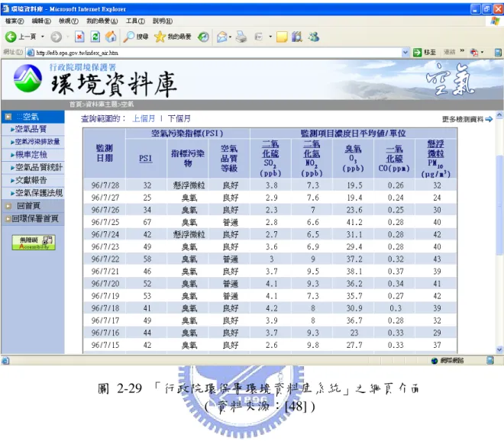This screenshot has height=441, width=504.
Task: Click the Accessibility badge in sidebar
Action: [34, 243]
